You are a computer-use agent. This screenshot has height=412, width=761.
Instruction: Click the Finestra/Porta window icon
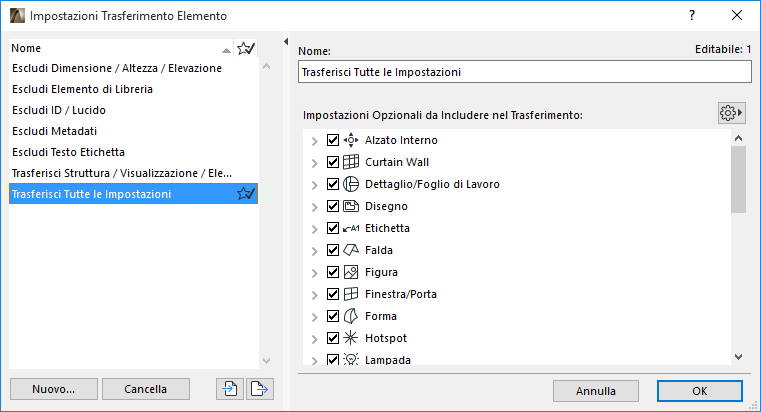[x=351, y=294]
